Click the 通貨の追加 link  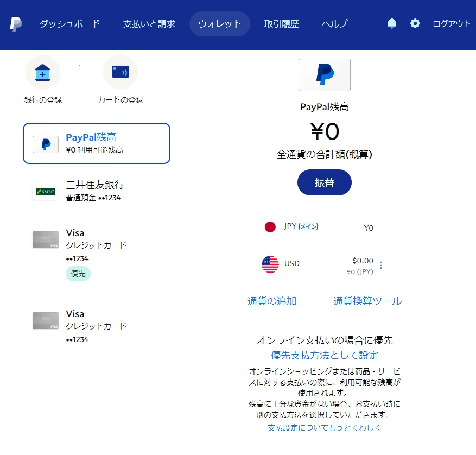pyautogui.click(x=272, y=301)
